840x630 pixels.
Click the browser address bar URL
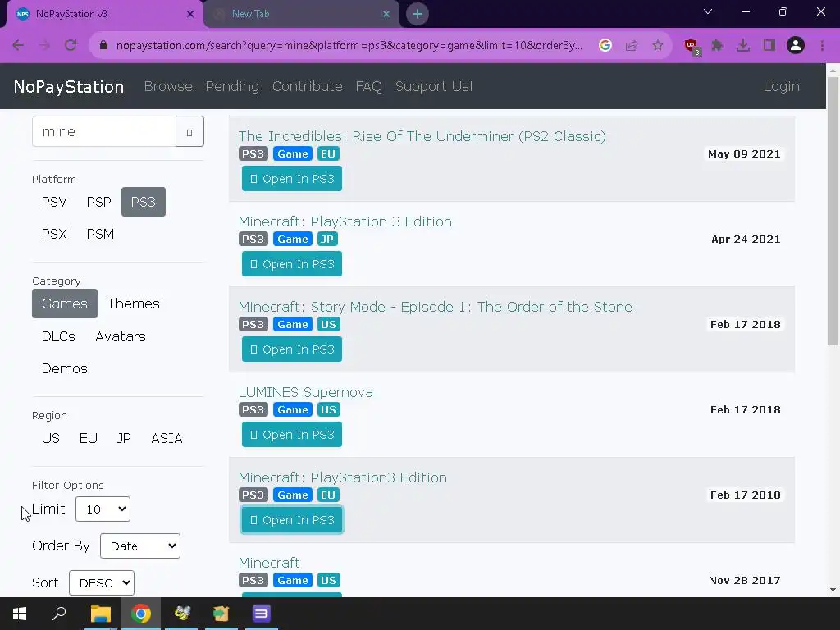349,46
